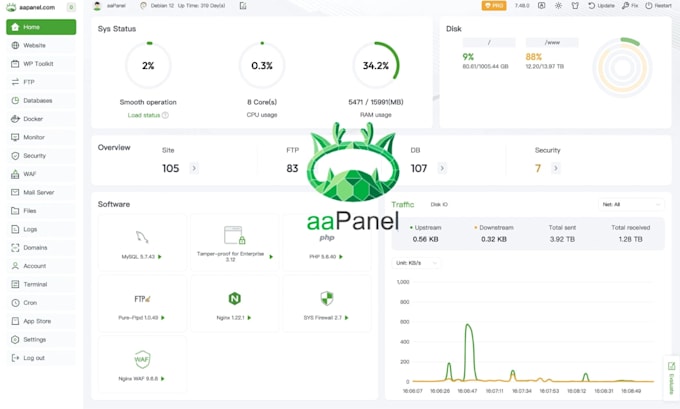Open the Nginx 1.22.1 software card
The width and height of the screenshot is (680, 409).
pyautogui.click(x=235, y=304)
